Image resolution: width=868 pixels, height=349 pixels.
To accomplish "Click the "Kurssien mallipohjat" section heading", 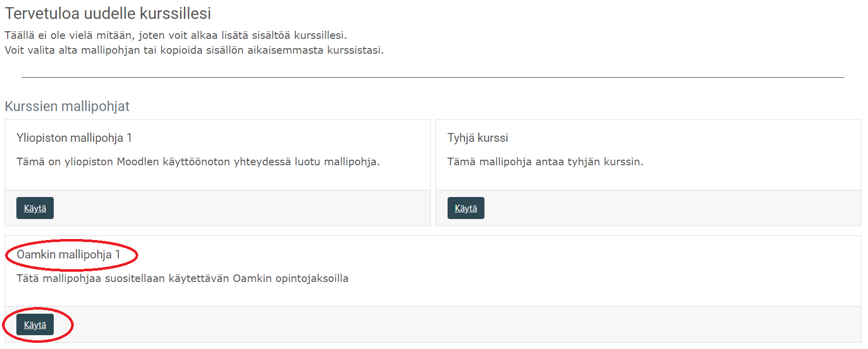I will coord(67,106).
